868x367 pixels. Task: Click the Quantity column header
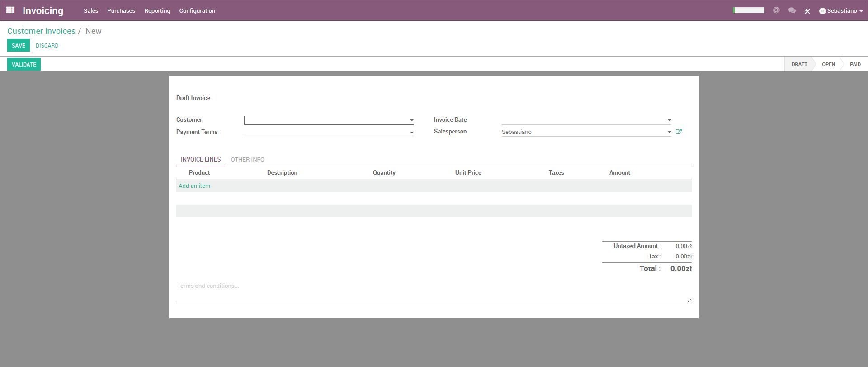coord(384,173)
